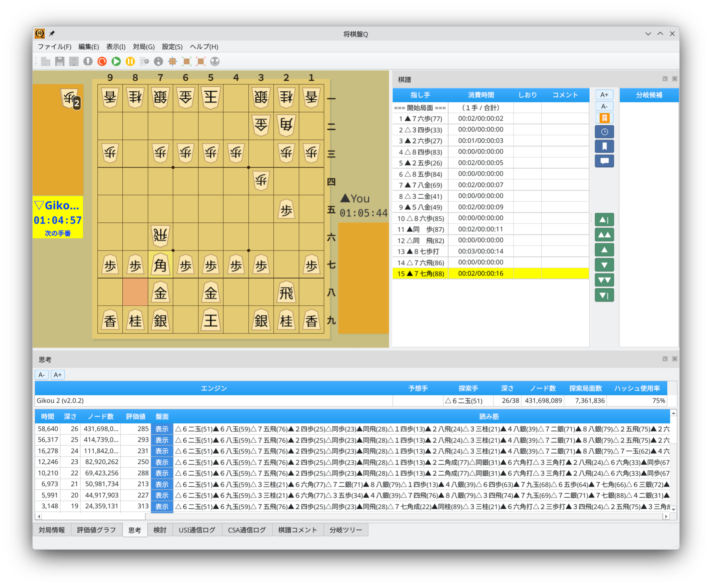Toggle the clock display button
This screenshot has height=588, width=712.
tap(604, 132)
